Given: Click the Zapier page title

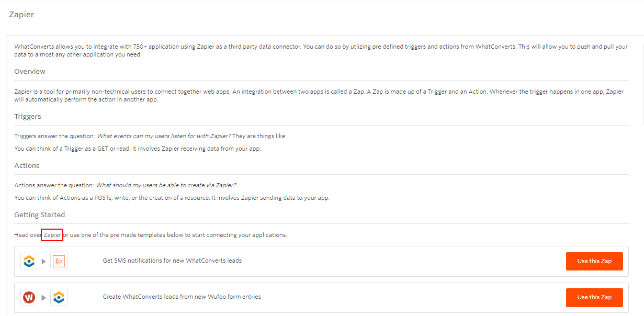Looking at the screenshot, I should 21,15.
